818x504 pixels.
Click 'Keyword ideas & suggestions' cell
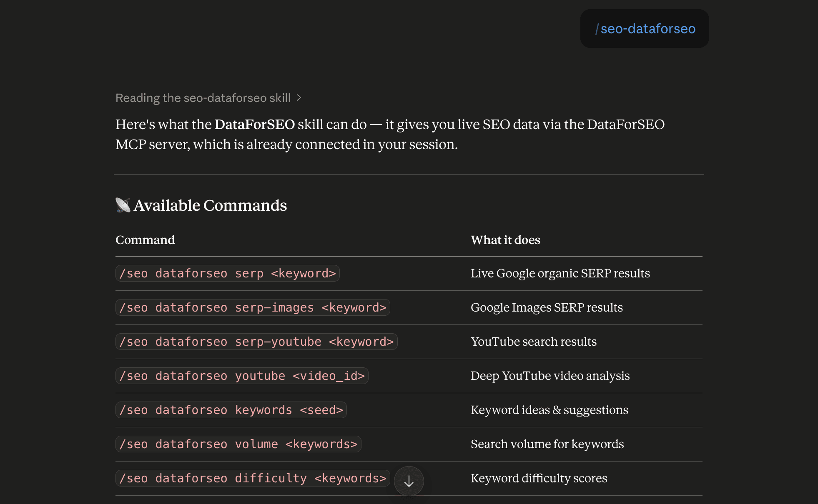pos(550,410)
